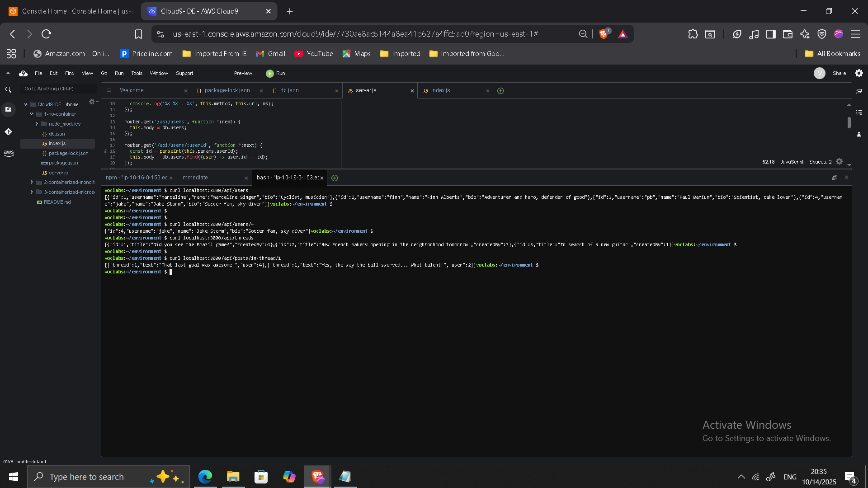Open IDE preferences via top-right gear icon
The image size is (868, 488).
pyautogui.click(x=859, y=73)
